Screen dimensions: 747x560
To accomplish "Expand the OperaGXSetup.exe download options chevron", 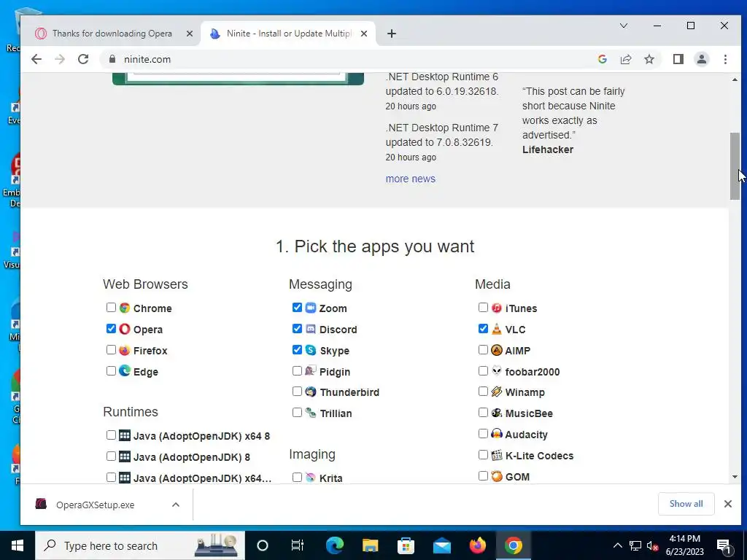I will [x=175, y=505].
